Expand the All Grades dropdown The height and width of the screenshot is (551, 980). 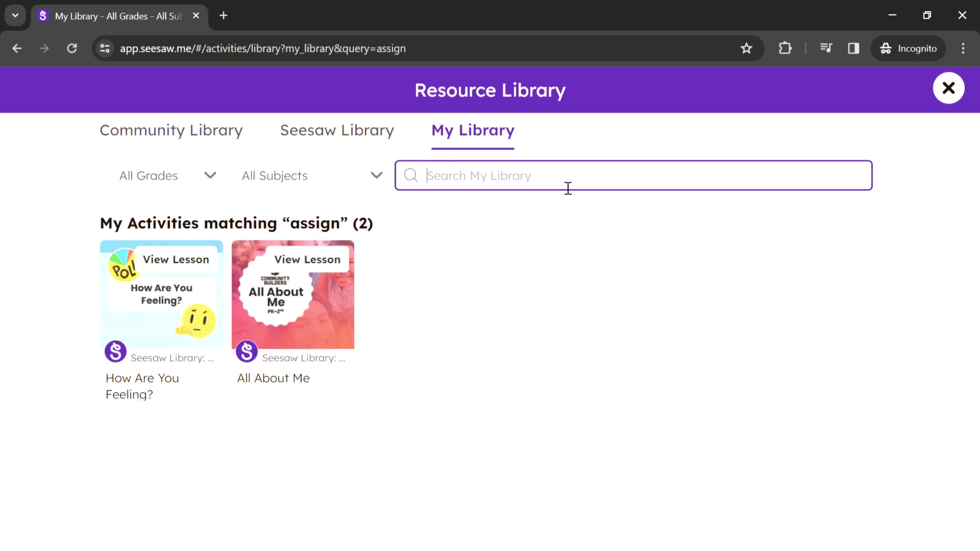[168, 176]
